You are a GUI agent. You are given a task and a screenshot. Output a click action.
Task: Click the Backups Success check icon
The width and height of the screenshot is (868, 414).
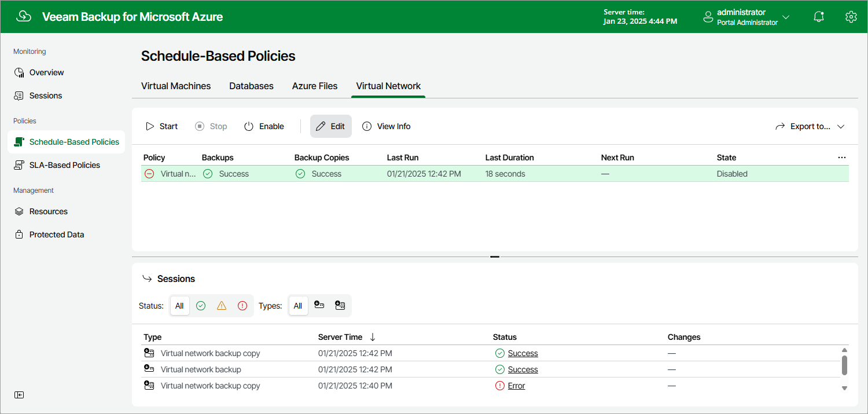click(x=208, y=174)
